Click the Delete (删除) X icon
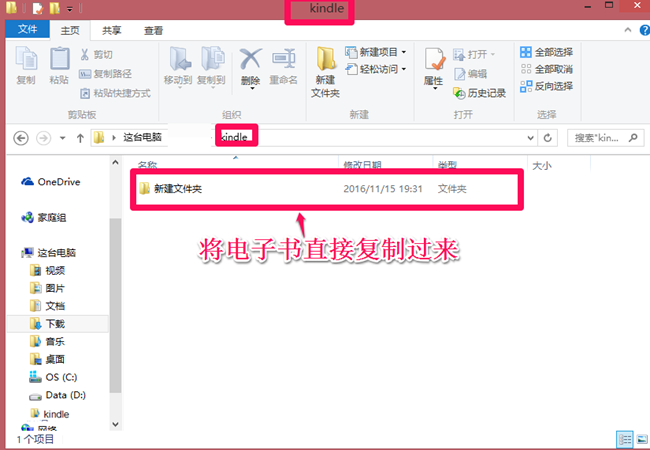 pyautogui.click(x=250, y=58)
